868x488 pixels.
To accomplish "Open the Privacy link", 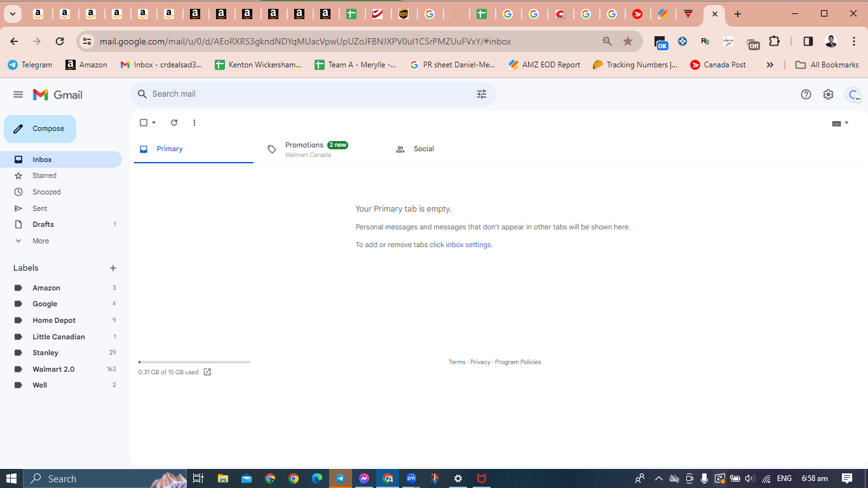I will click(480, 362).
